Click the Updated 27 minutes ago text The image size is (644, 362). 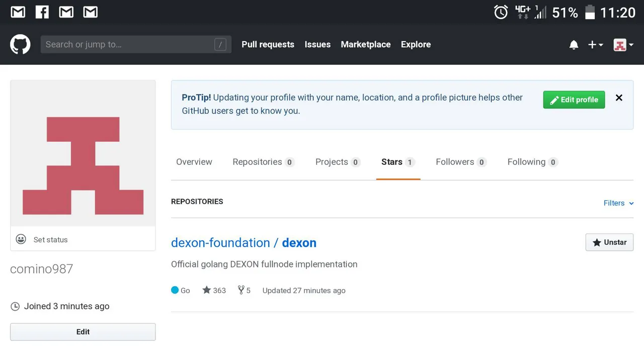click(304, 291)
